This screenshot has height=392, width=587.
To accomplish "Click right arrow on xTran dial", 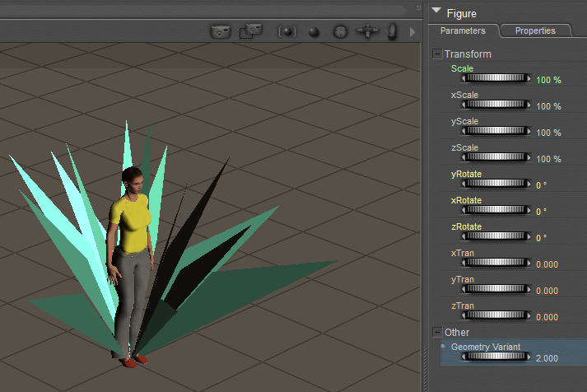I will tap(529, 264).
